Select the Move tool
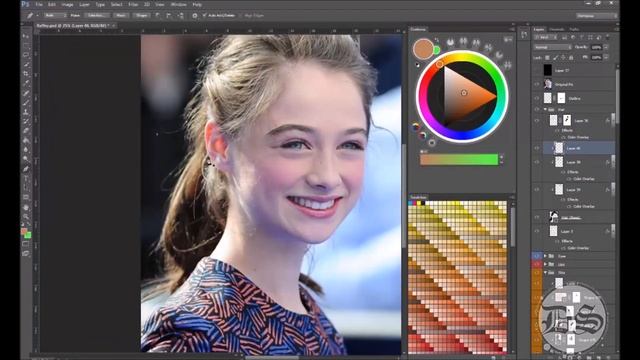The image size is (640, 360). 26,36
